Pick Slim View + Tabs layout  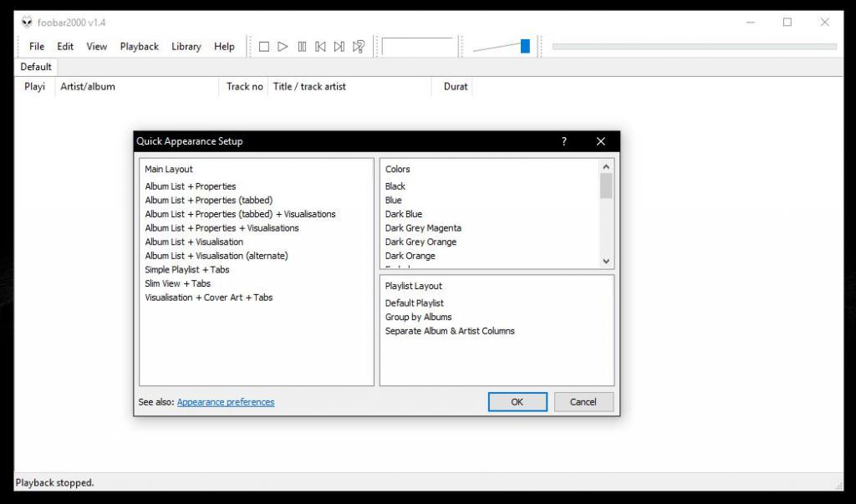click(x=178, y=283)
